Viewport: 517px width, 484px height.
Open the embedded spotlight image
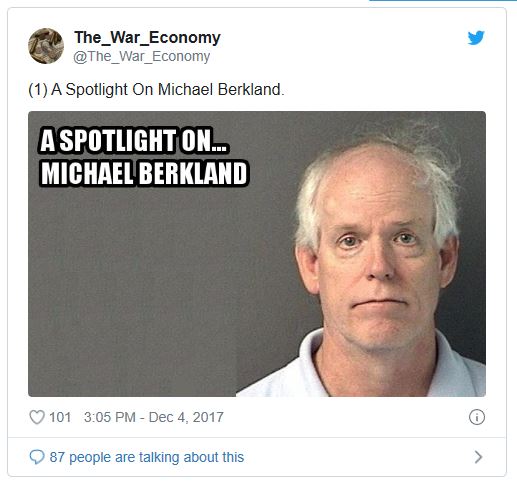point(257,254)
